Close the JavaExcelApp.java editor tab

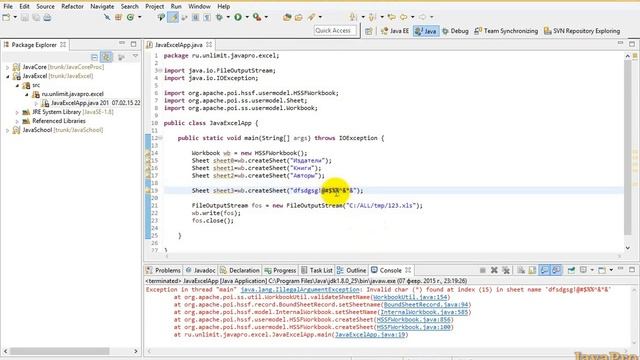click(209, 44)
